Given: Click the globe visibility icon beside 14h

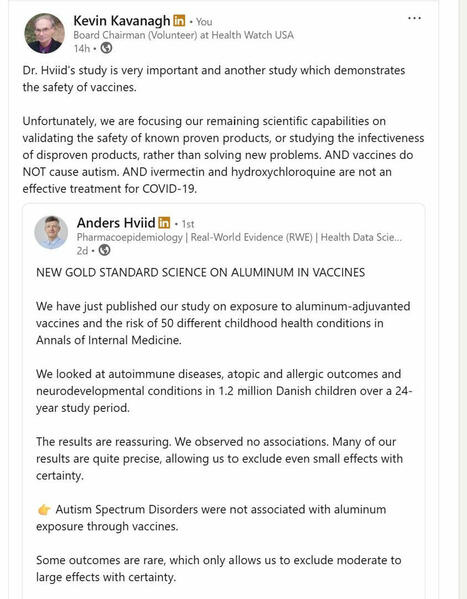Looking at the screenshot, I should pyautogui.click(x=106, y=48).
